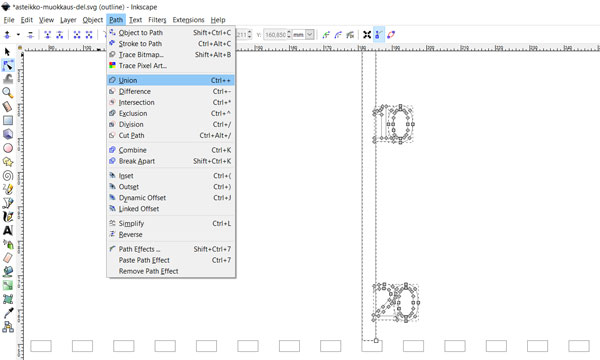Viewport: 600px width, 360px height.
Task: Choose Exclusion in the Path menu
Action: pos(171,114)
